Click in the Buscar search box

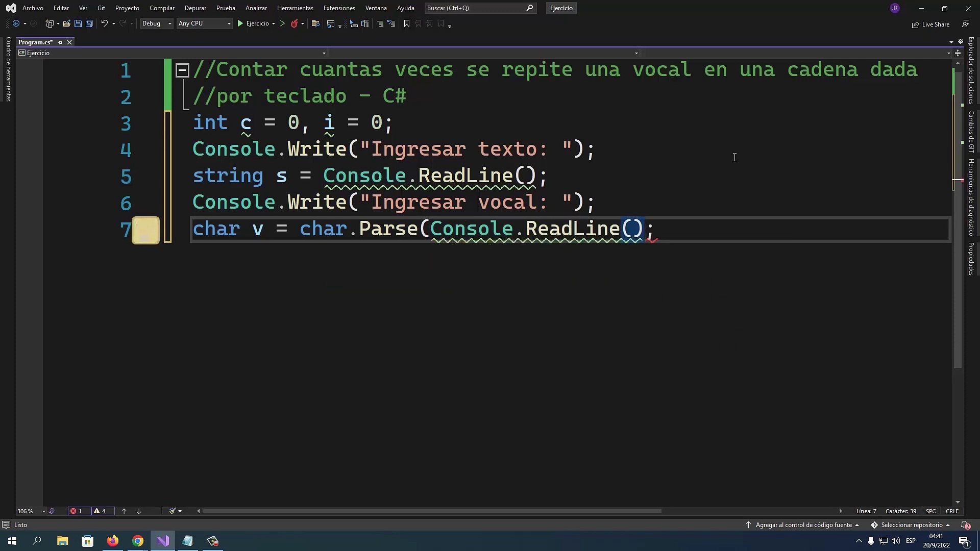pyautogui.click(x=475, y=8)
